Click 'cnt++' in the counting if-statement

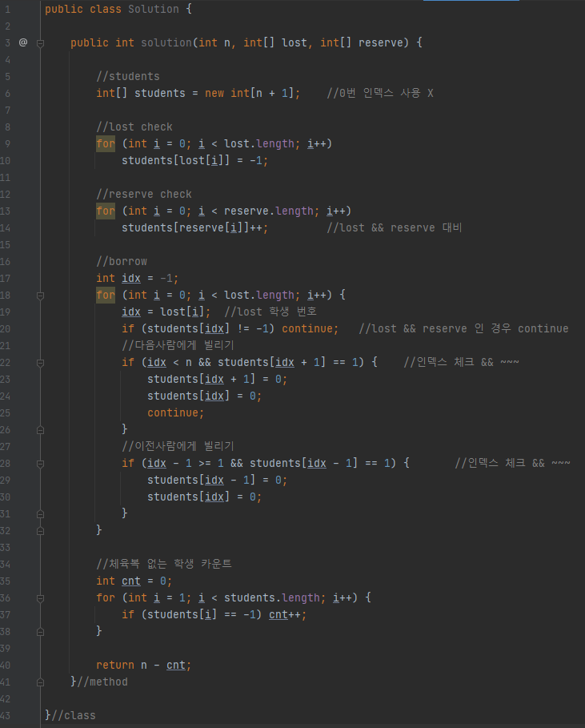(285, 614)
